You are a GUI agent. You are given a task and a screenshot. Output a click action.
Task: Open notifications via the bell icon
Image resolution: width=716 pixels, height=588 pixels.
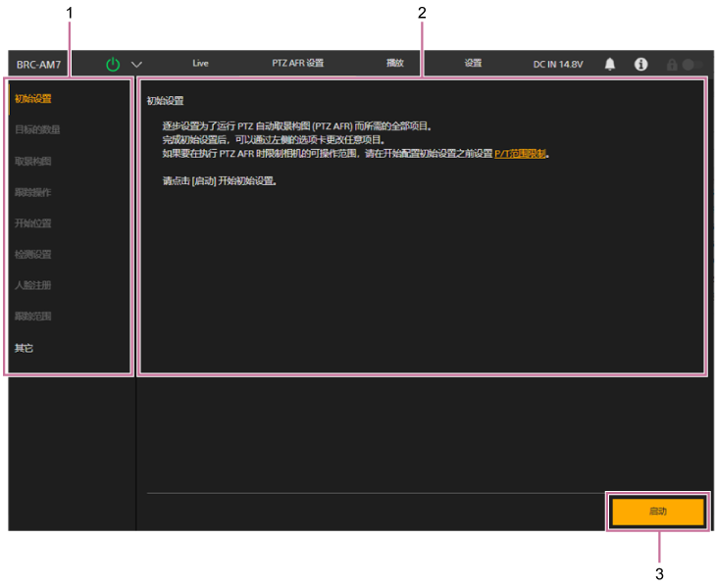point(610,64)
